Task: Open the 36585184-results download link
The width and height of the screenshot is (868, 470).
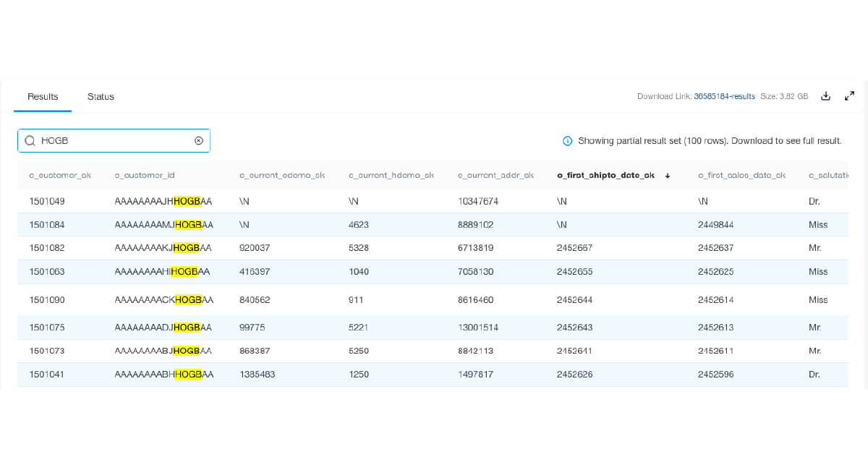Action: click(x=726, y=95)
